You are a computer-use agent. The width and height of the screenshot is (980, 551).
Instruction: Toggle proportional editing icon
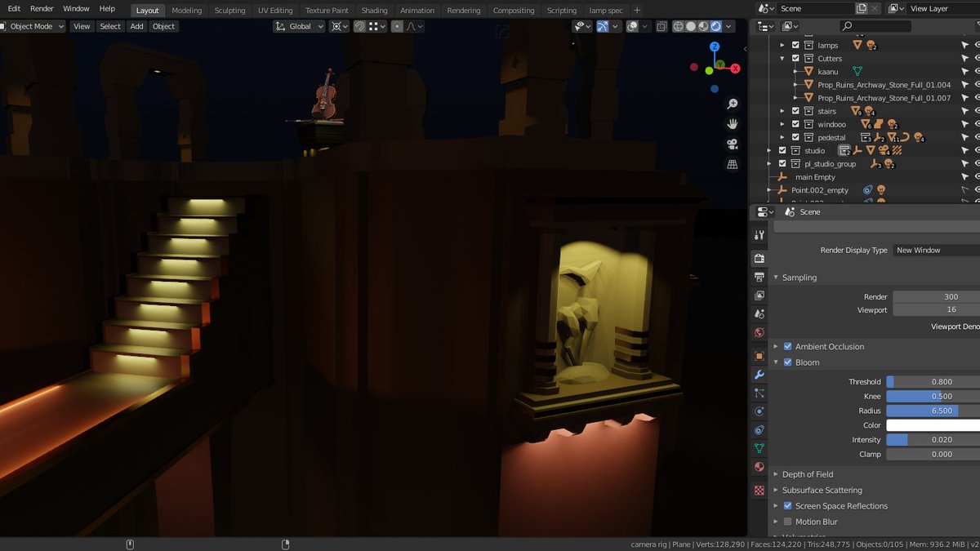click(x=397, y=26)
